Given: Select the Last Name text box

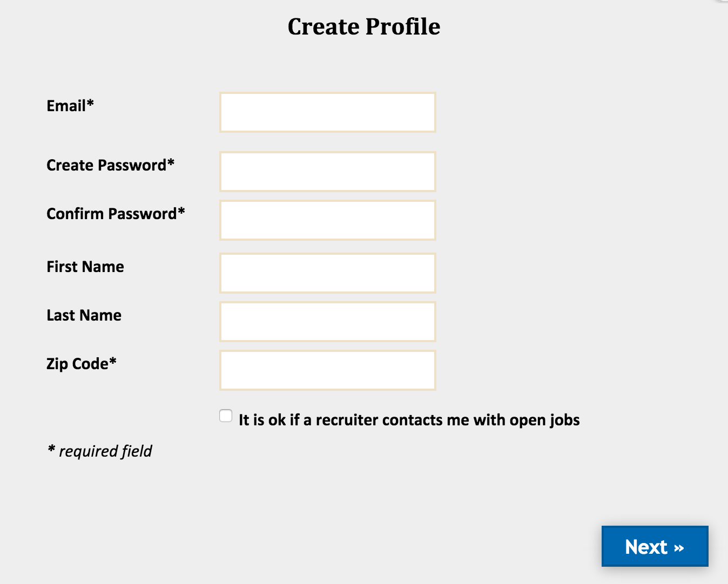Looking at the screenshot, I should [327, 321].
